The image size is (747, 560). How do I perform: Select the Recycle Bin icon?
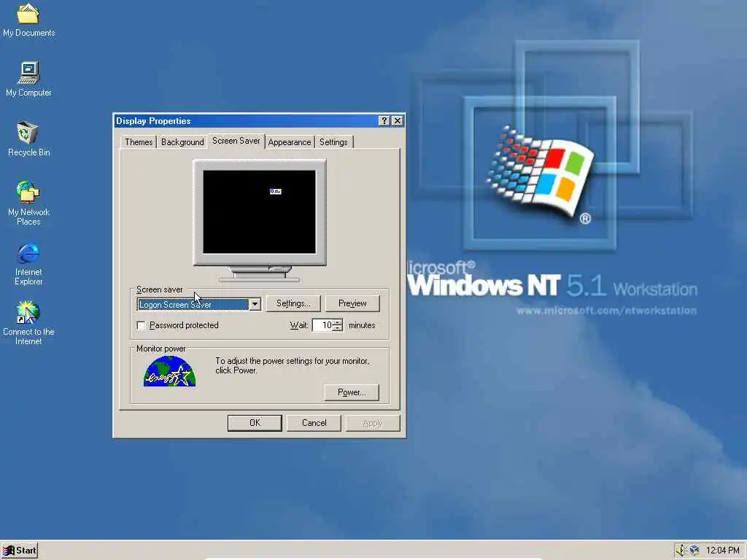coord(28,139)
